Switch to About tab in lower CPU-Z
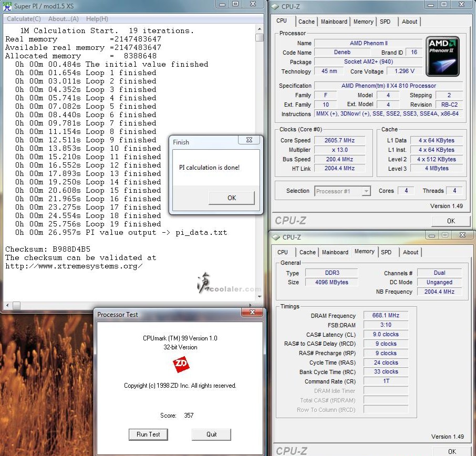476x456 pixels. 410,252
